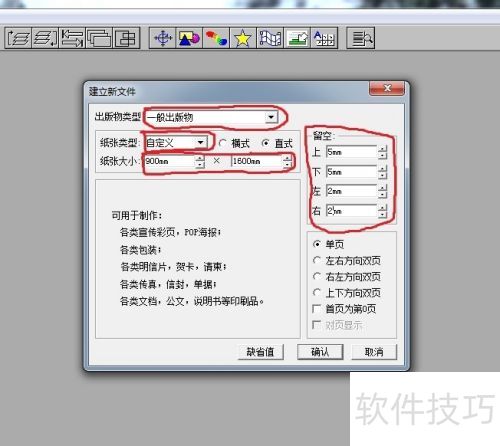Screen dimensions: 500x446
Task: Click the bring-forward layer icon in toolbar
Action: click(x=18, y=38)
